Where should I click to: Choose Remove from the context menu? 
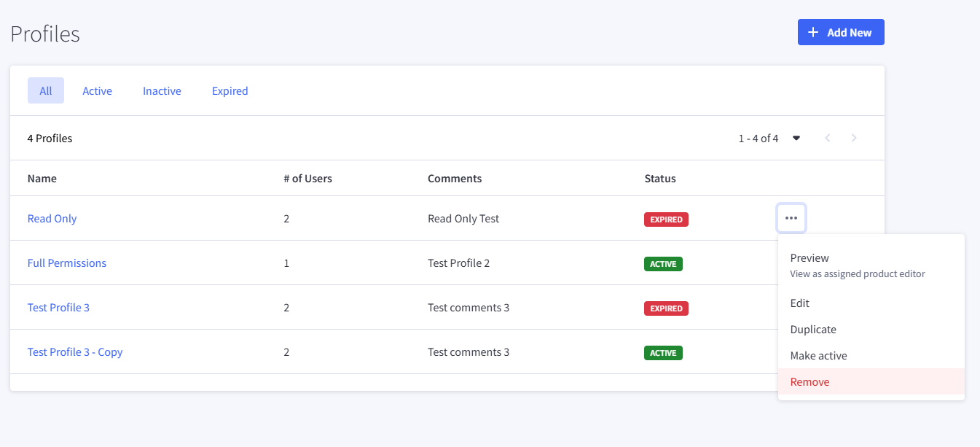(x=871, y=381)
